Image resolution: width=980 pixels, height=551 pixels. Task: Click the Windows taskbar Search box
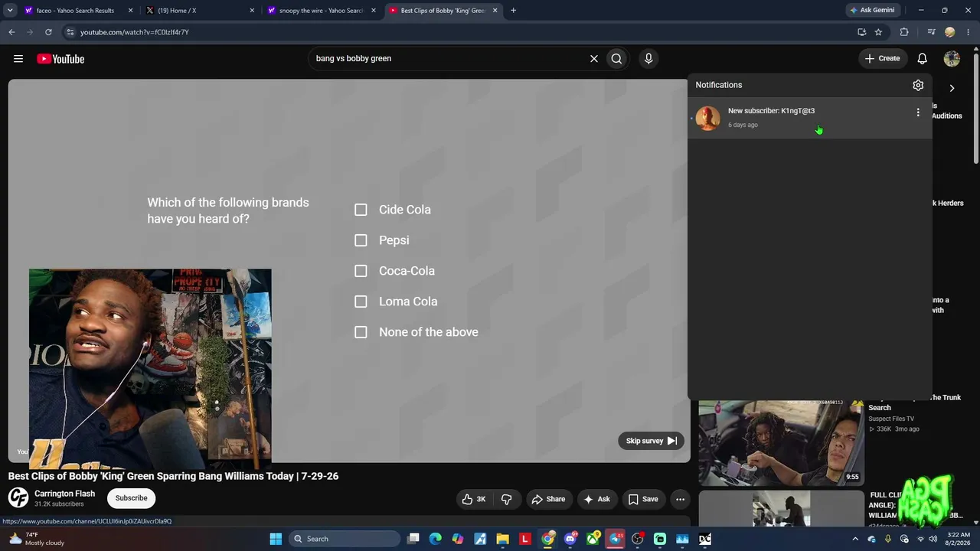pyautogui.click(x=345, y=539)
